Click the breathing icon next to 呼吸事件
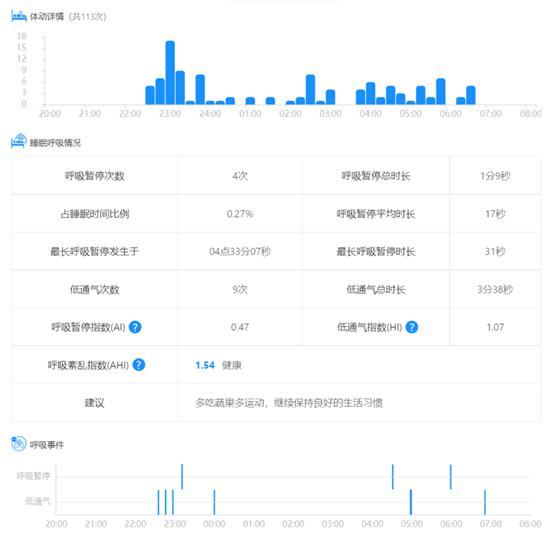The width and height of the screenshot is (554, 542). coord(19,443)
